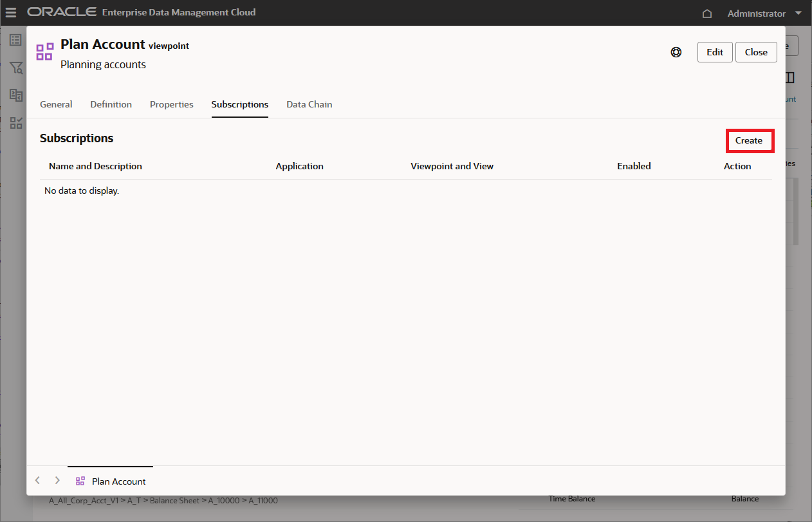The image size is (812, 522).
Task: Open the list icon in left sidebar
Action: 16,40
